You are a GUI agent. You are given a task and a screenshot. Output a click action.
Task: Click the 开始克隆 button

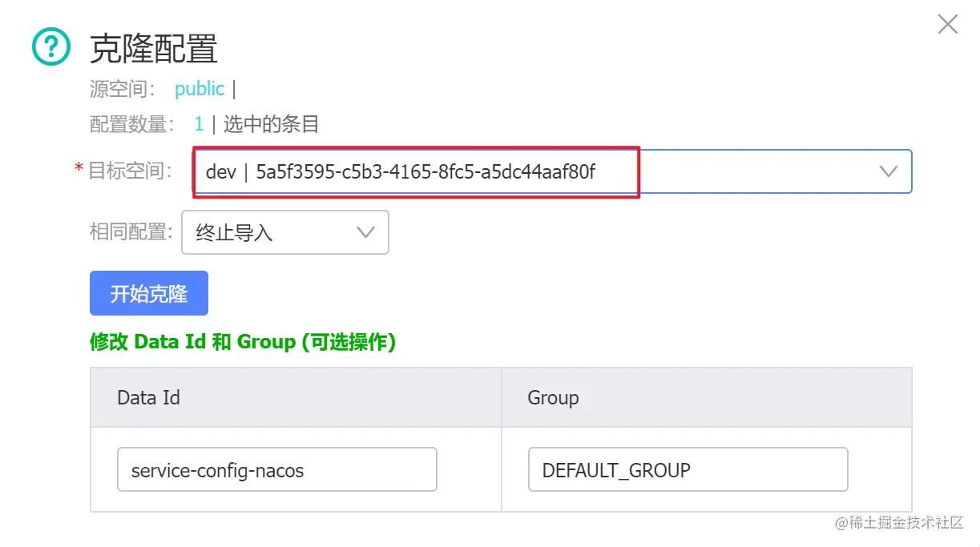pos(149,293)
